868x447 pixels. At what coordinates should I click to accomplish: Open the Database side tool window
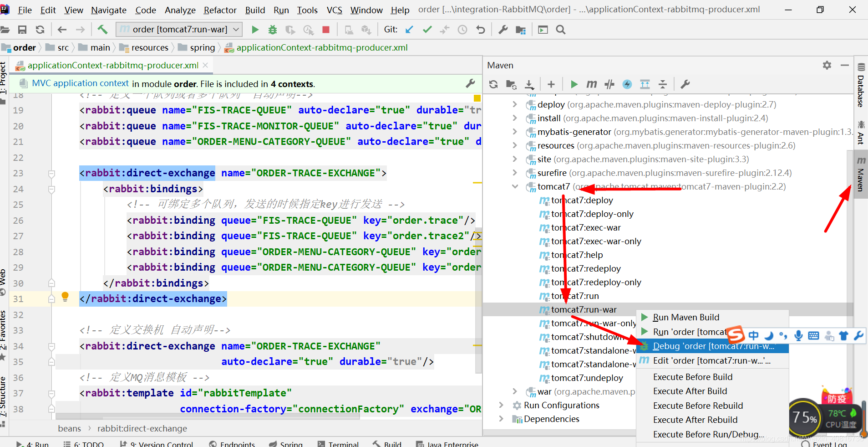(861, 85)
